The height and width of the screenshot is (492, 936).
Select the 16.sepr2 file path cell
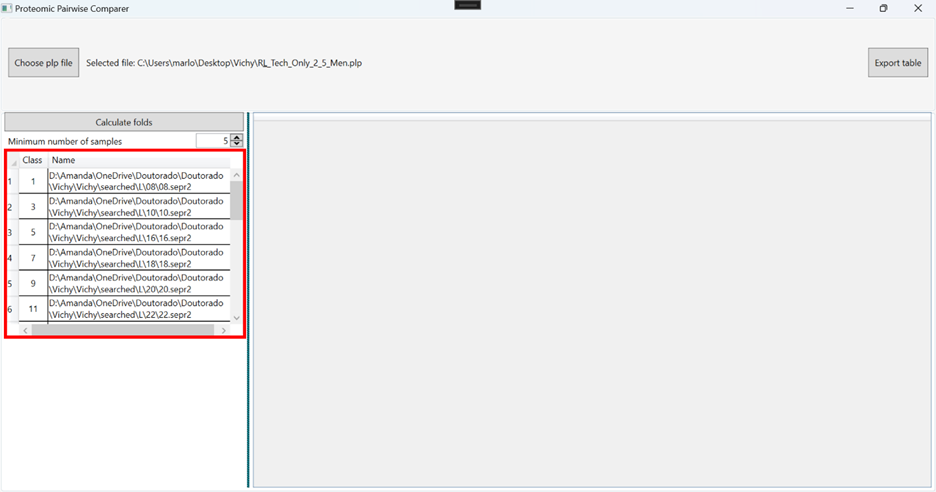pos(138,232)
